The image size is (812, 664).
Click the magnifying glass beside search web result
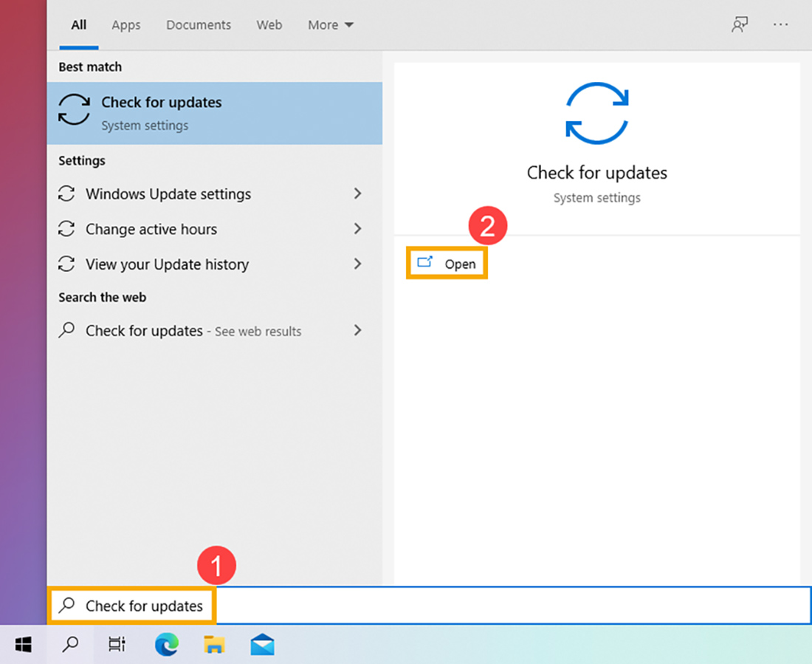tap(67, 331)
